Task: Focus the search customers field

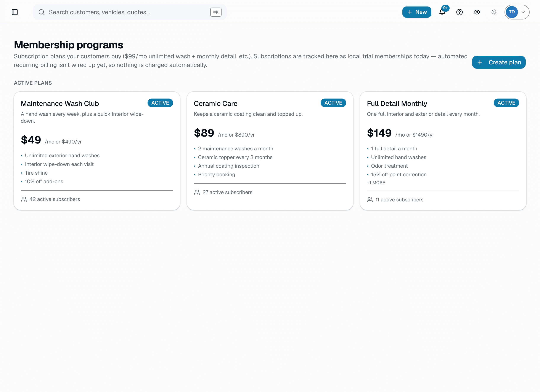Action: coord(130,12)
